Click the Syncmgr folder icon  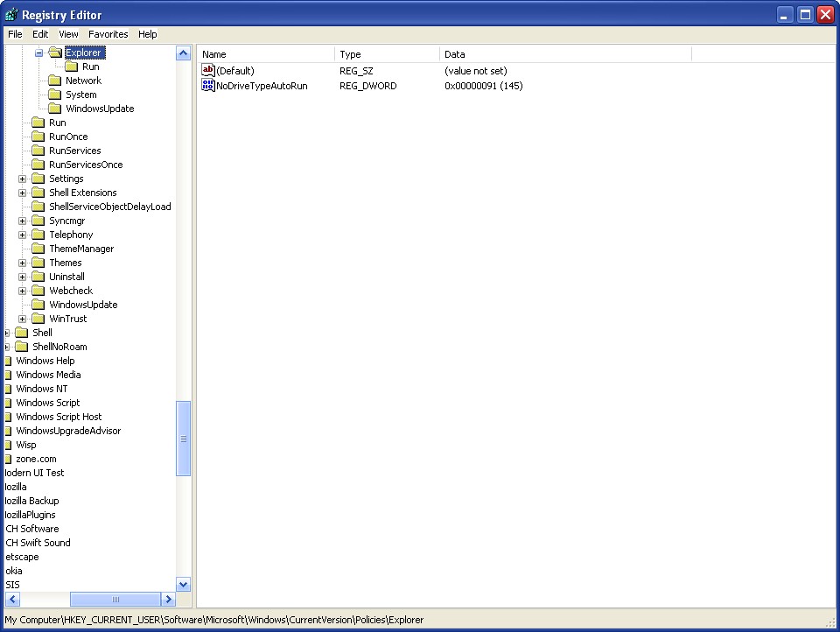pyautogui.click(x=38, y=221)
